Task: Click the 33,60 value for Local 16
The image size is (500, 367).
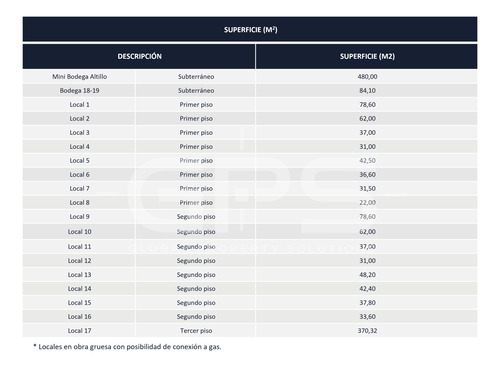Action: tap(367, 317)
